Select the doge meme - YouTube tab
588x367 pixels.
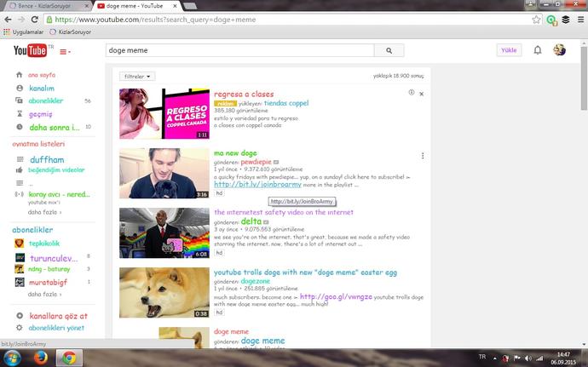tap(137, 6)
